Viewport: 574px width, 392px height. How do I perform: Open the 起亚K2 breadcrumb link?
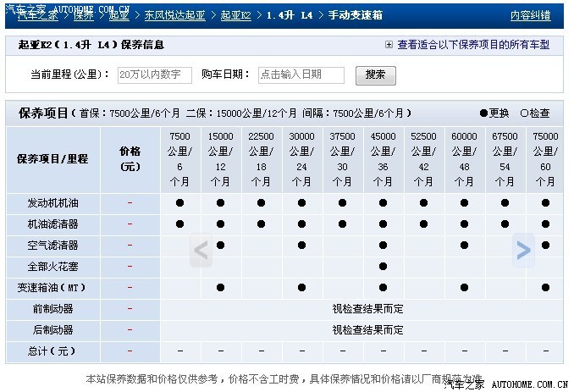pos(235,15)
